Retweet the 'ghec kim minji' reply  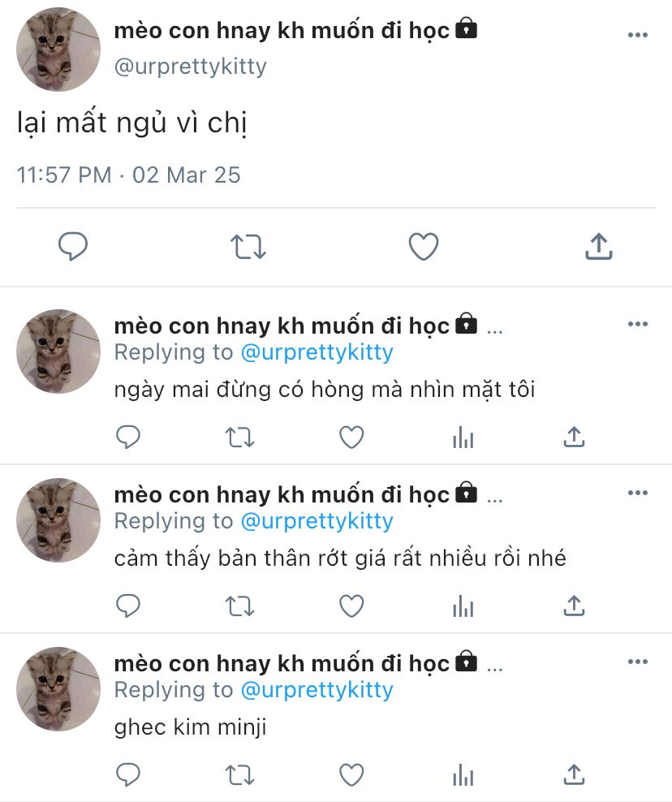click(x=240, y=775)
